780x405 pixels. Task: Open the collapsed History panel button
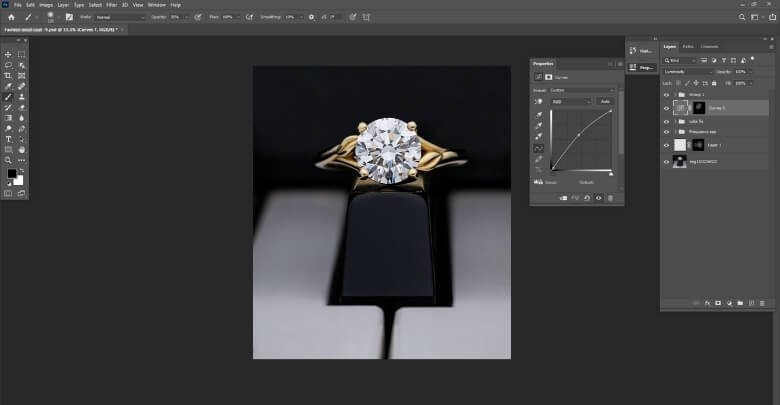click(642, 51)
